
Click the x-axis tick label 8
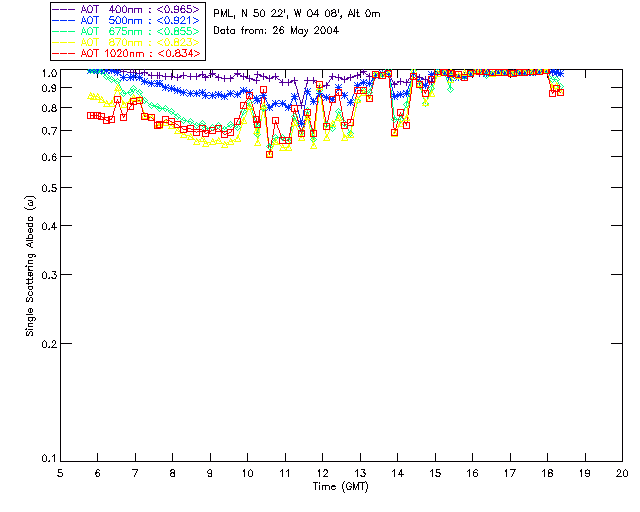[173, 473]
